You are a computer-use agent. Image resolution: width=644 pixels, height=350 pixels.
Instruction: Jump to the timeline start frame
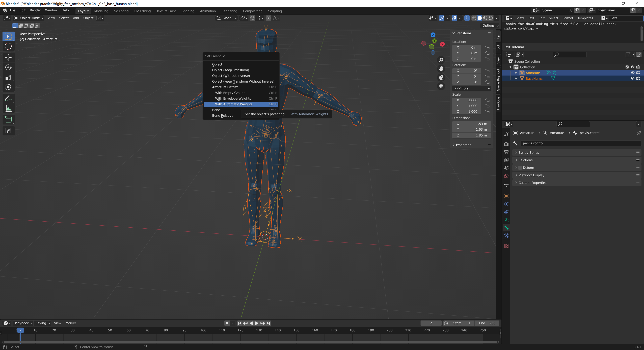click(x=239, y=323)
